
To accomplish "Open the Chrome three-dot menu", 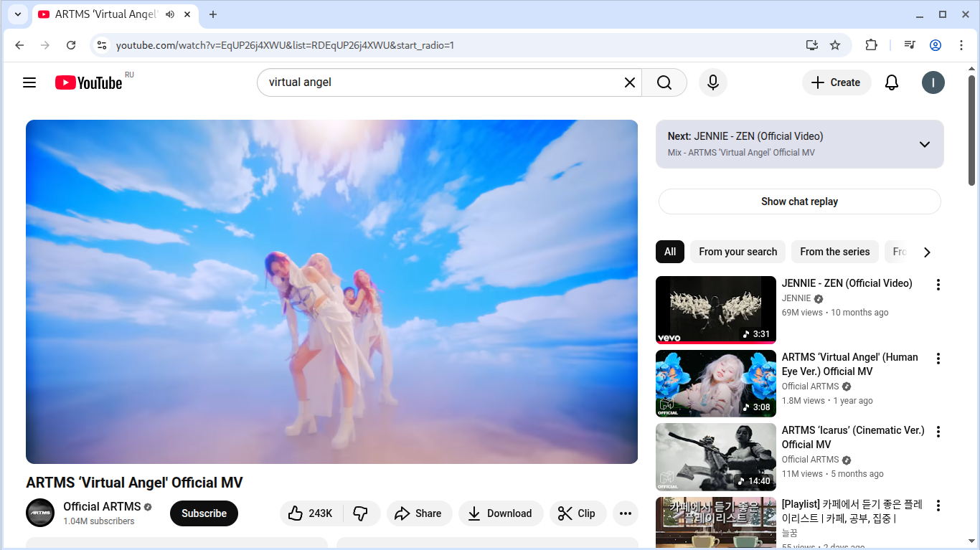I will coord(961,45).
